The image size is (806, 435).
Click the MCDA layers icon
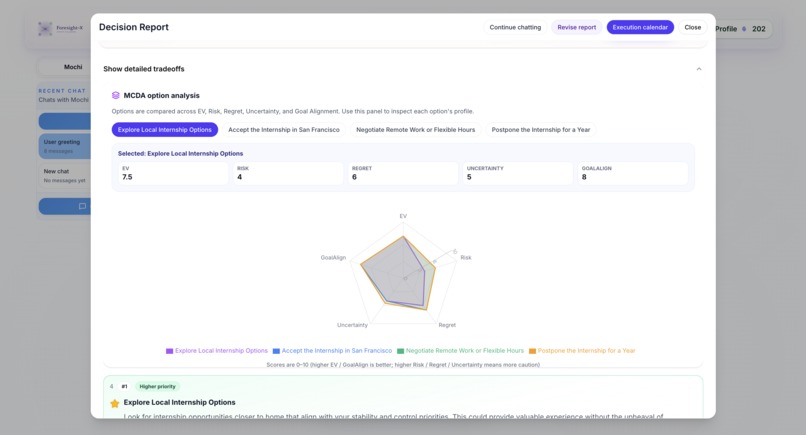[116, 95]
